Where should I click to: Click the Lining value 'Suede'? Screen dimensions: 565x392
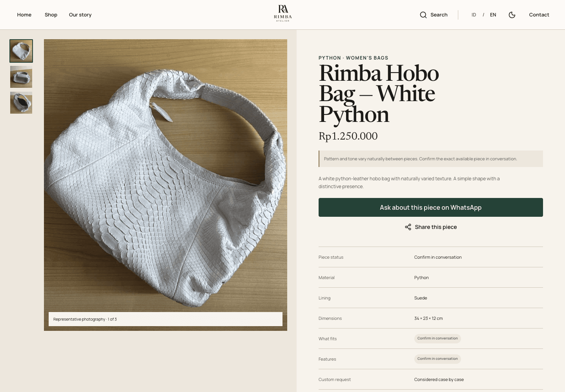tap(421, 298)
